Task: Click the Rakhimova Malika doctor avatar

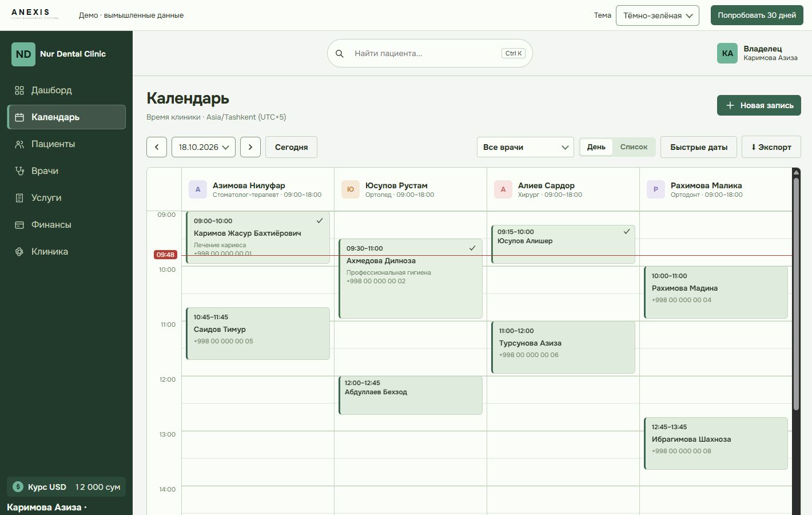Action: point(656,189)
